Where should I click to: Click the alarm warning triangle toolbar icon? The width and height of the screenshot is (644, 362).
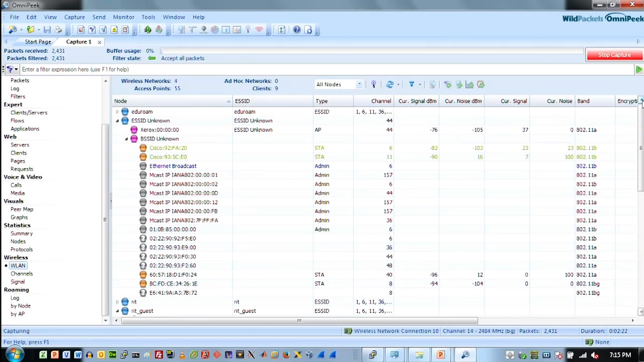tap(114, 30)
